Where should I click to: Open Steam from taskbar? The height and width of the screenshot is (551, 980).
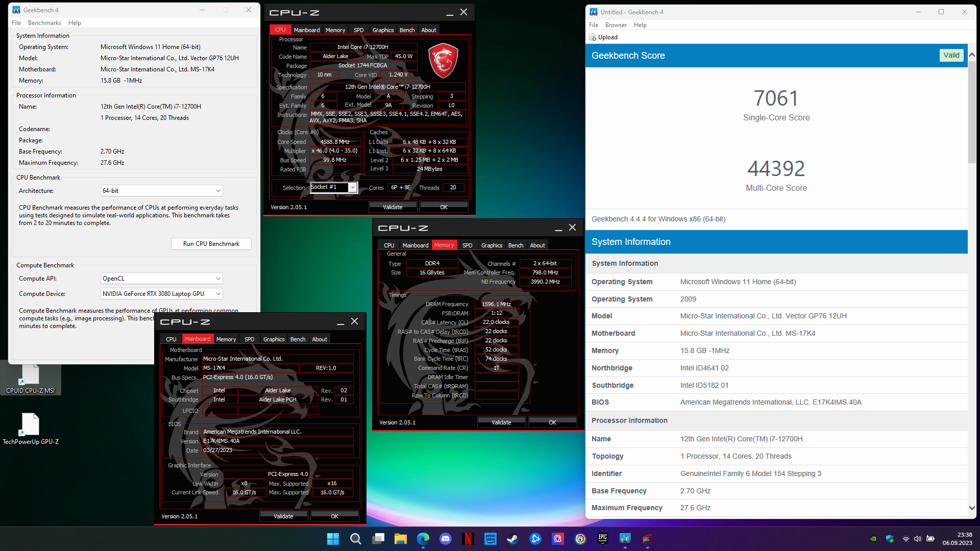(513, 539)
